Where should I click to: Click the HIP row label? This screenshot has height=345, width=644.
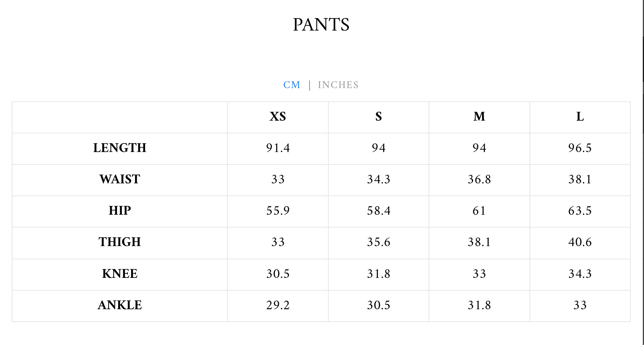click(120, 211)
